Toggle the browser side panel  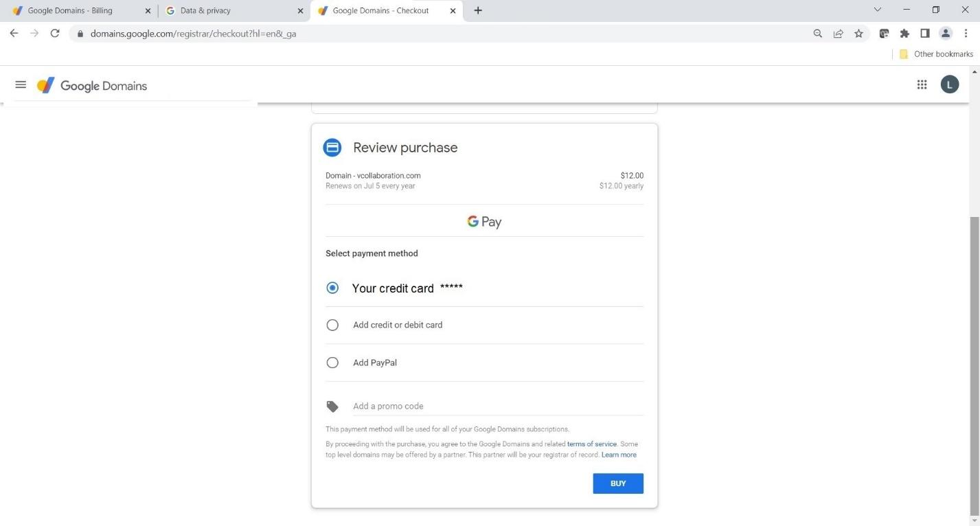click(x=925, y=33)
